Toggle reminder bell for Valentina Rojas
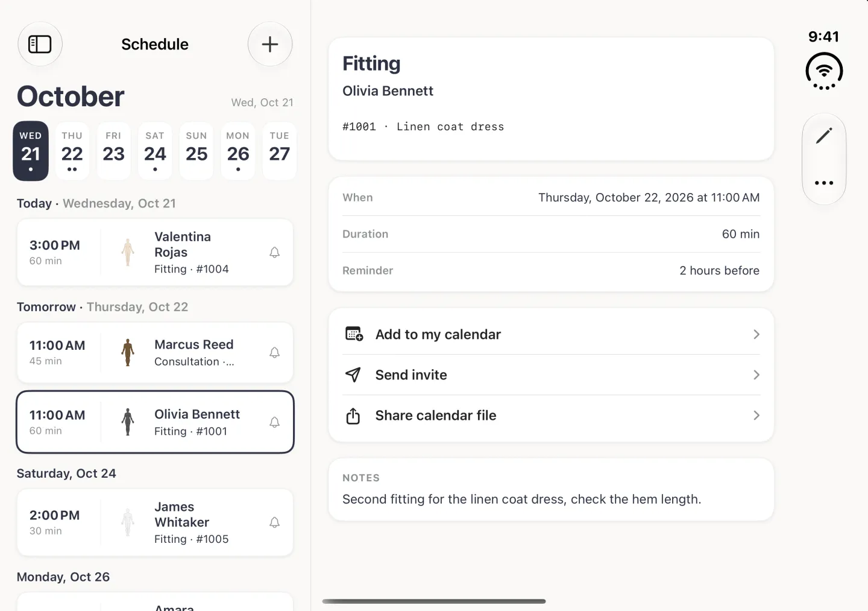The height and width of the screenshot is (611, 868). point(274,253)
